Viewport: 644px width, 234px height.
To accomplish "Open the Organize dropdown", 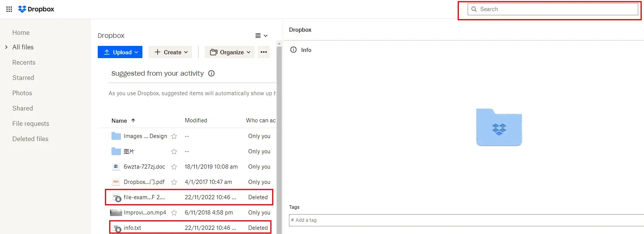I will [x=229, y=52].
